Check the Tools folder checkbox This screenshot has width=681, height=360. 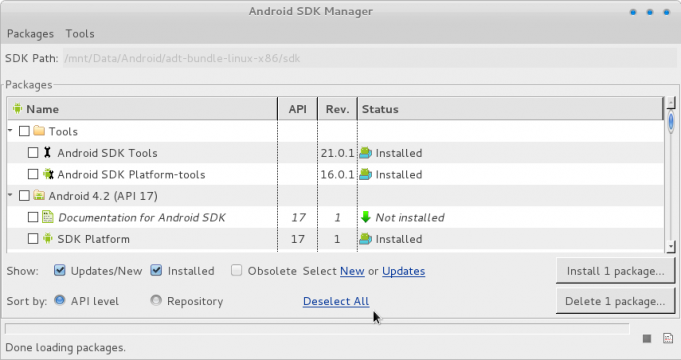pos(24,131)
